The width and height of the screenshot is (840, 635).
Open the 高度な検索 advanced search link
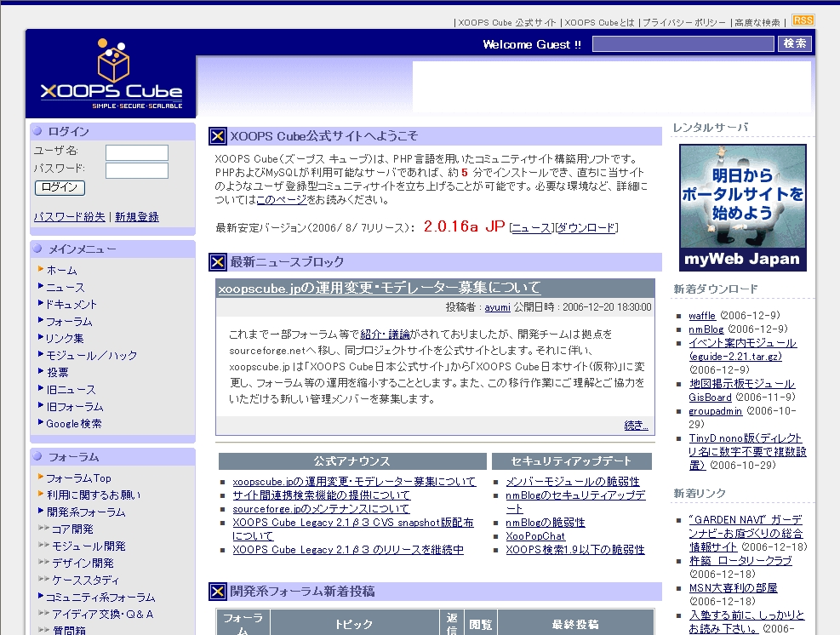pyautogui.click(x=757, y=22)
